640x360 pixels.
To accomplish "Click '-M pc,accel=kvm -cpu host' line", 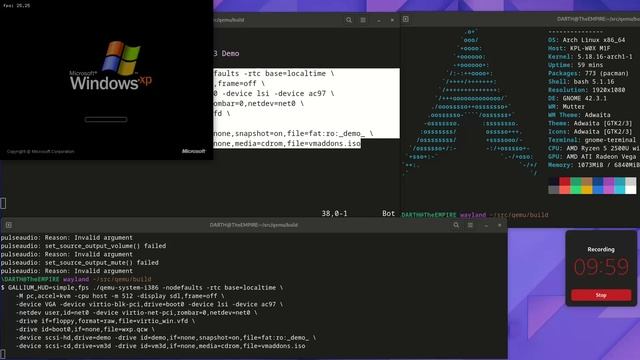I will pos(120,296).
